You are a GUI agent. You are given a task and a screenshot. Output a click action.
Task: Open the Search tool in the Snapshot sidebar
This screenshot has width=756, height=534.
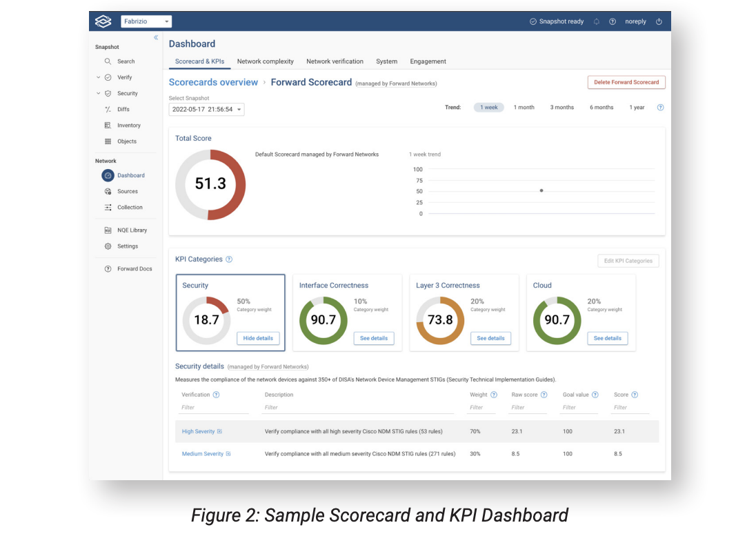[124, 61]
